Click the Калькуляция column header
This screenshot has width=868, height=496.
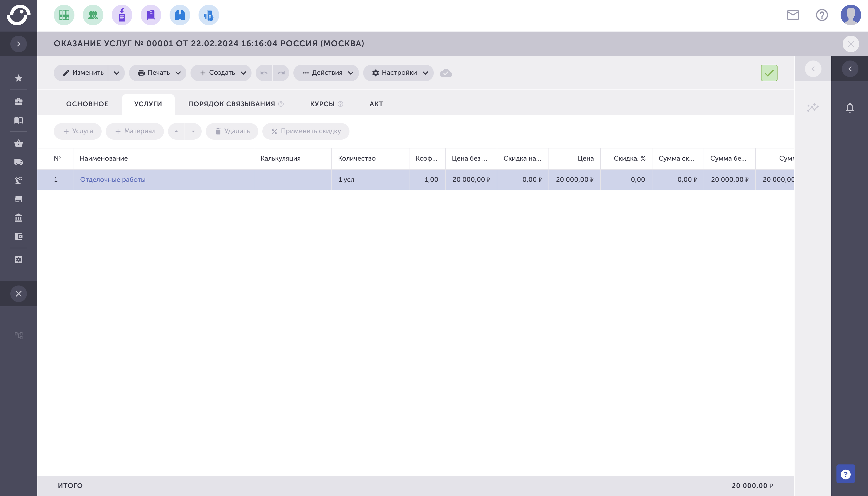293,159
